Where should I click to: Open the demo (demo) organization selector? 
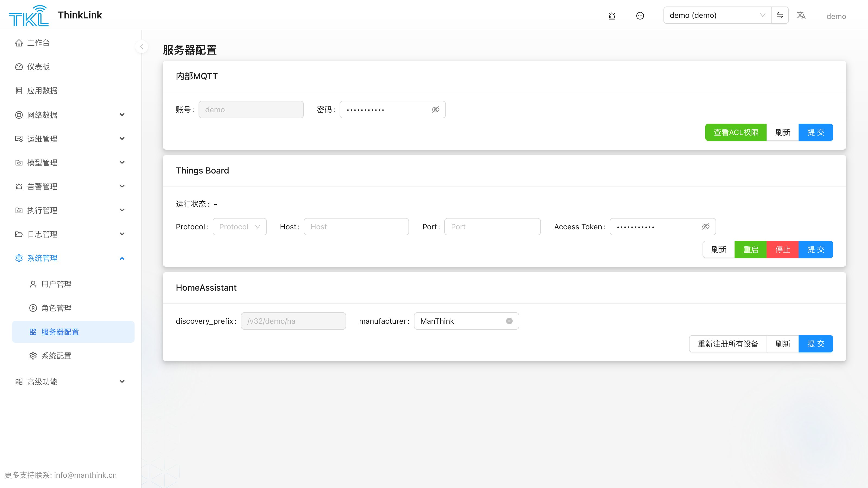tap(717, 15)
